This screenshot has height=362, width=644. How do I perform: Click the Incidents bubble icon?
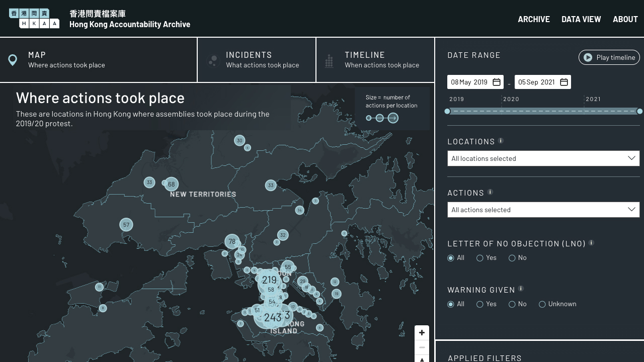pos(213,61)
